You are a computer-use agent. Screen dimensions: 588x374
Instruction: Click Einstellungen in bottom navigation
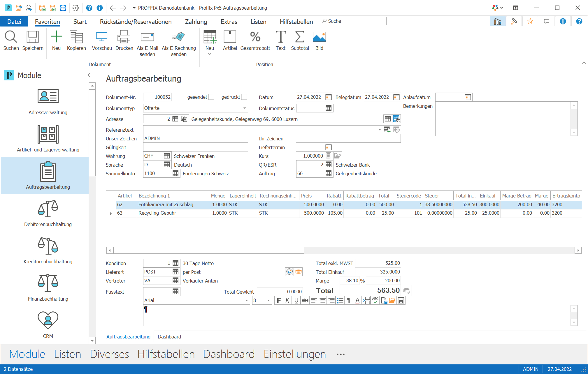[295, 354]
